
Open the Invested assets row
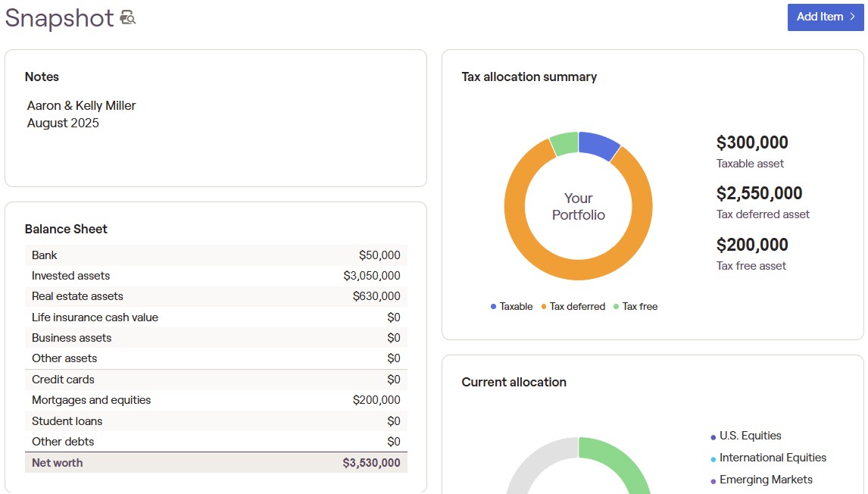pyautogui.click(x=216, y=276)
